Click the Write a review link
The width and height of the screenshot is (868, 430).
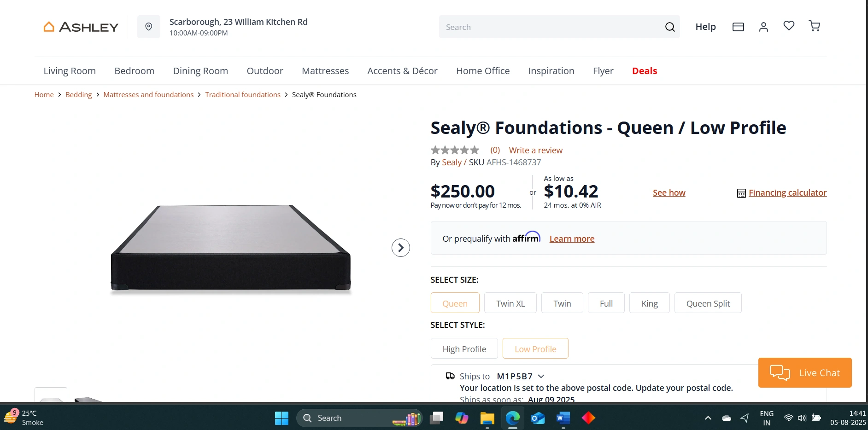[536, 151]
